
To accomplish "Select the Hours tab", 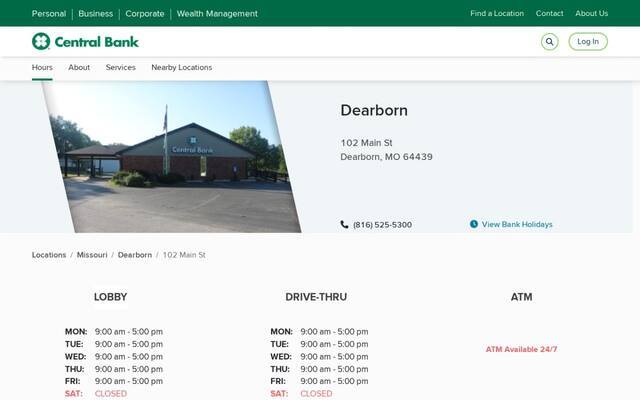I will point(42,67).
